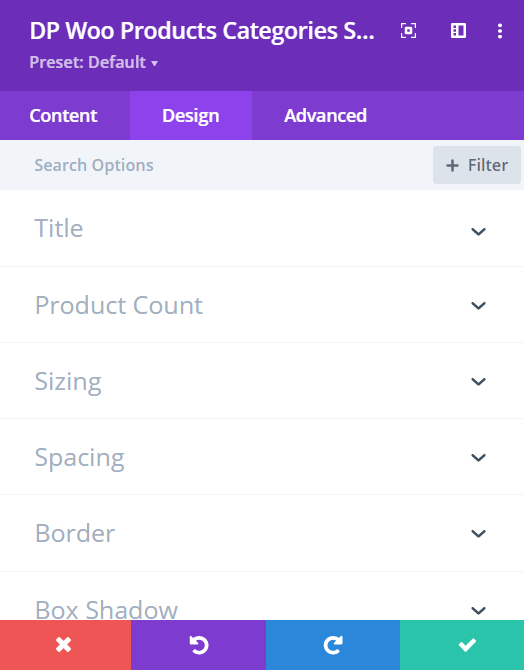Viewport: 524px width, 670px height.
Task: Click the module title in the header
Action: (202, 31)
